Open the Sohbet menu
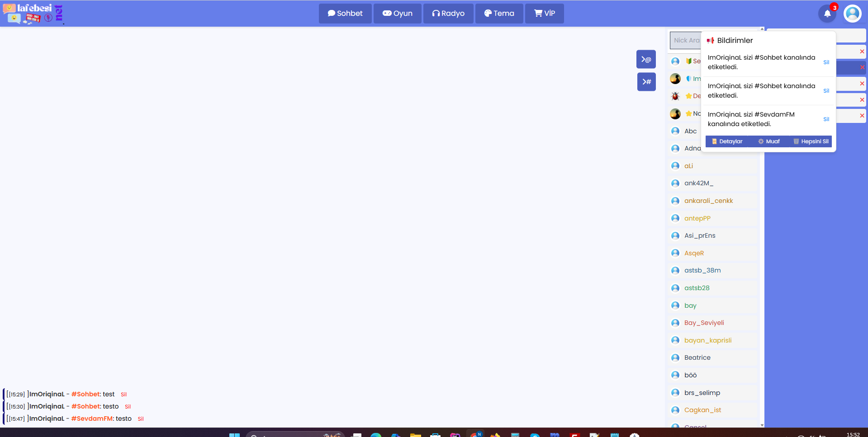The width and height of the screenshot is (868, 437). click(x=345, y=14)
